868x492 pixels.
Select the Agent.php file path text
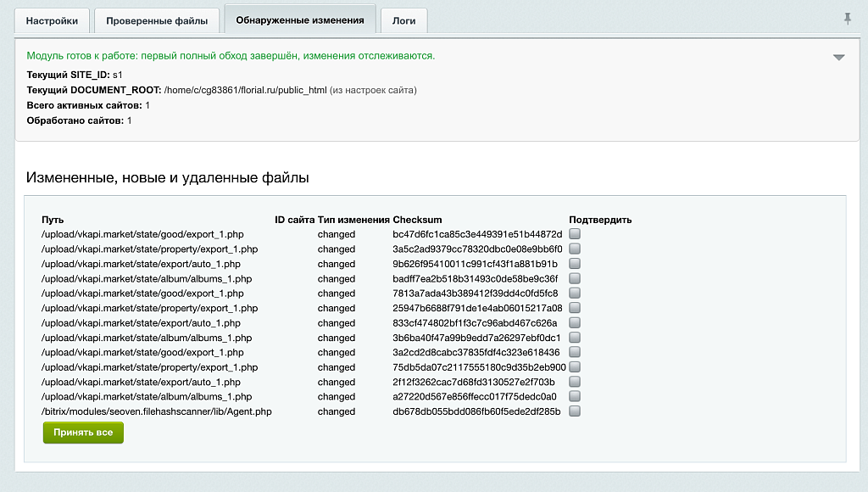click(x=158, y=411)
